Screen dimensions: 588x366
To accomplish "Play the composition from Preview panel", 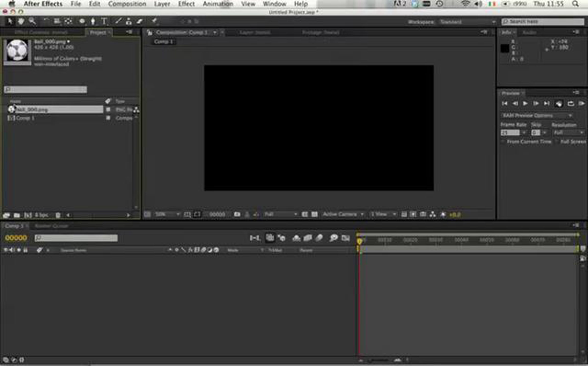I will click(x=525, y=103).
